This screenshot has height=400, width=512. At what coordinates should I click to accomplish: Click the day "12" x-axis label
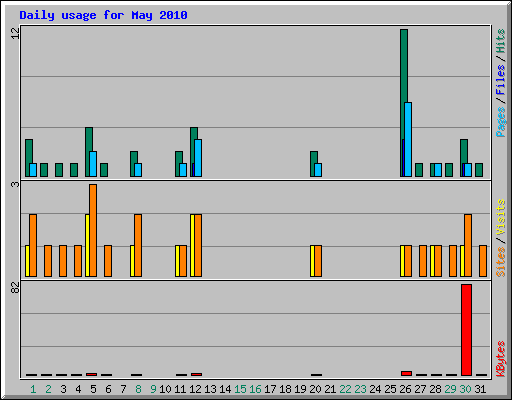(195, 389)
